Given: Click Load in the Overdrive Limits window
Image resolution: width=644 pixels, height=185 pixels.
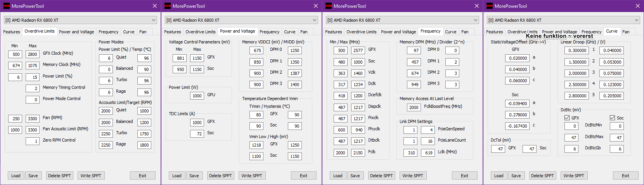Looking at the screenshot, I should (16, 176).
